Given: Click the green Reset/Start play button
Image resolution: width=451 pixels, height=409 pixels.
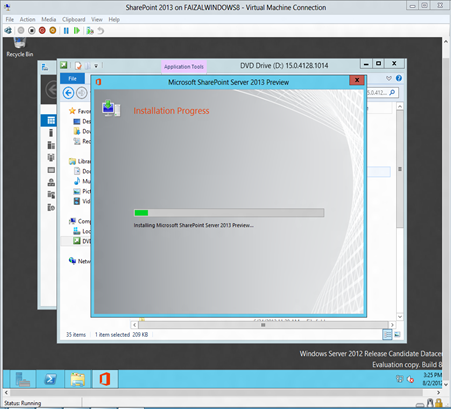Looking at the screenshot, I should (x=77, y=31).
